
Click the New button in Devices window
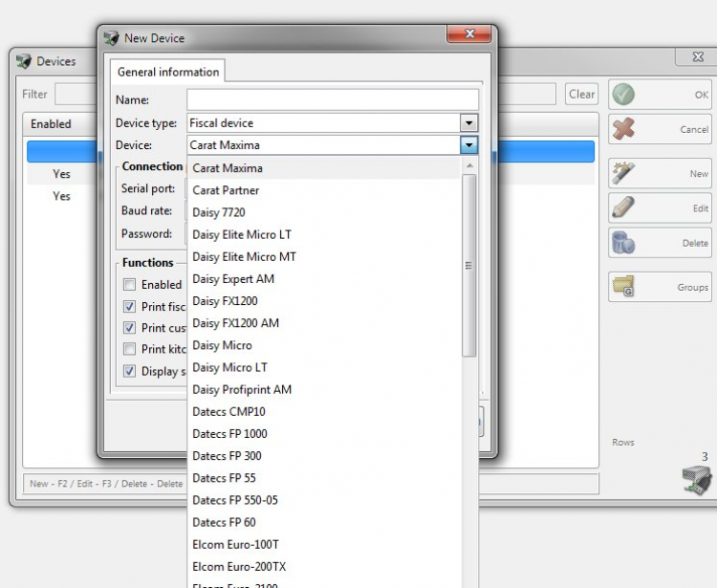coord(660,173)
